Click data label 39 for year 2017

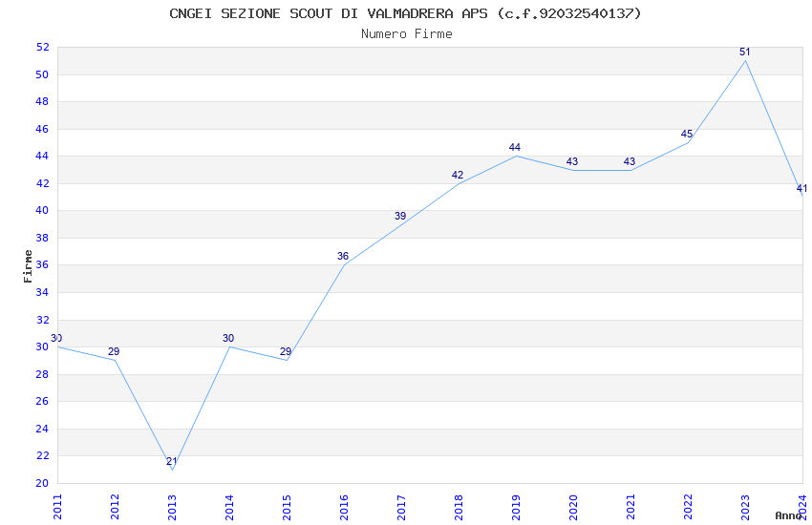(400, 216)
